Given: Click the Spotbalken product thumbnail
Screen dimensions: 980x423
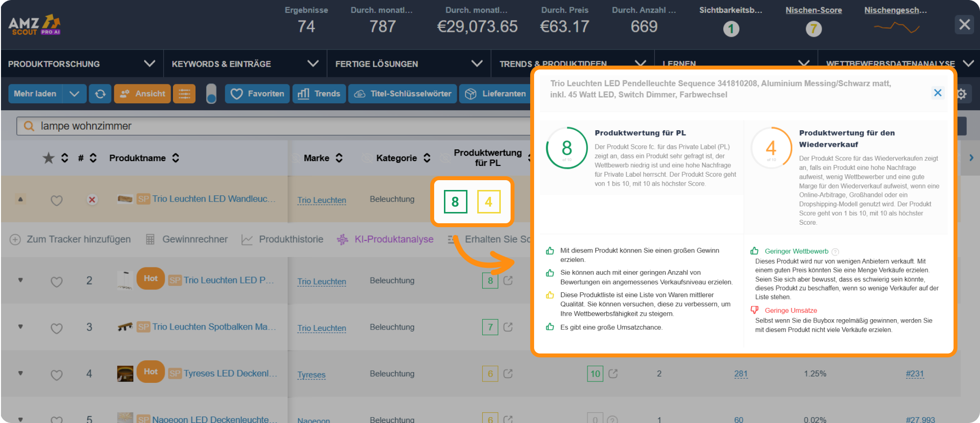Looking at the screenshot, I should click(125, 327).
